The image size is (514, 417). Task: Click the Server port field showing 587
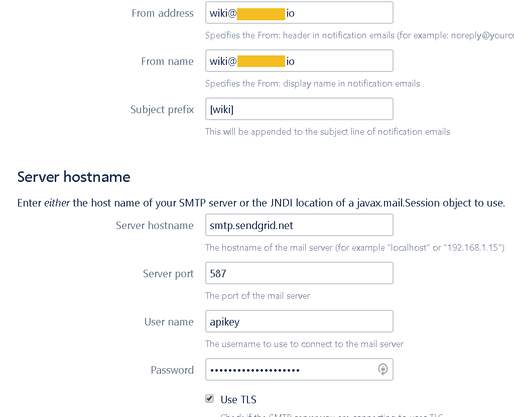click(x=299, y=273)
